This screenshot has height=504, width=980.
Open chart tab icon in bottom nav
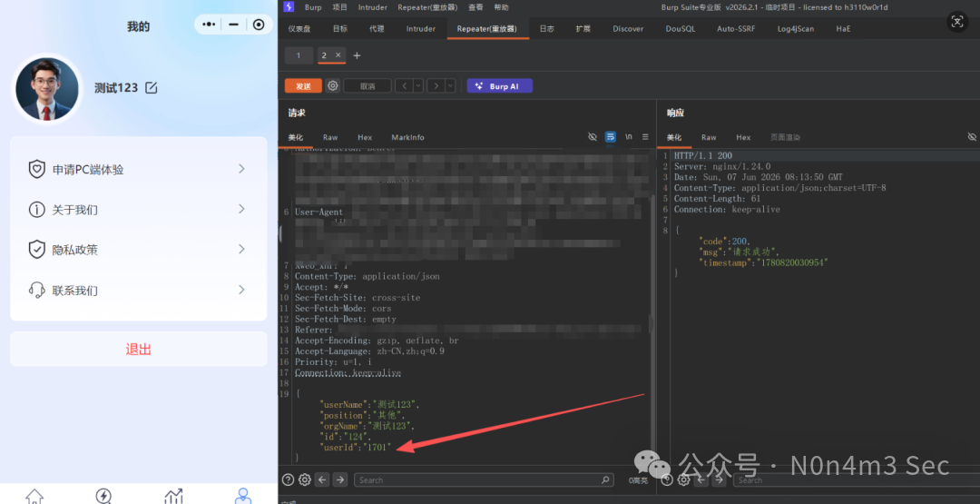pos(173,497)
